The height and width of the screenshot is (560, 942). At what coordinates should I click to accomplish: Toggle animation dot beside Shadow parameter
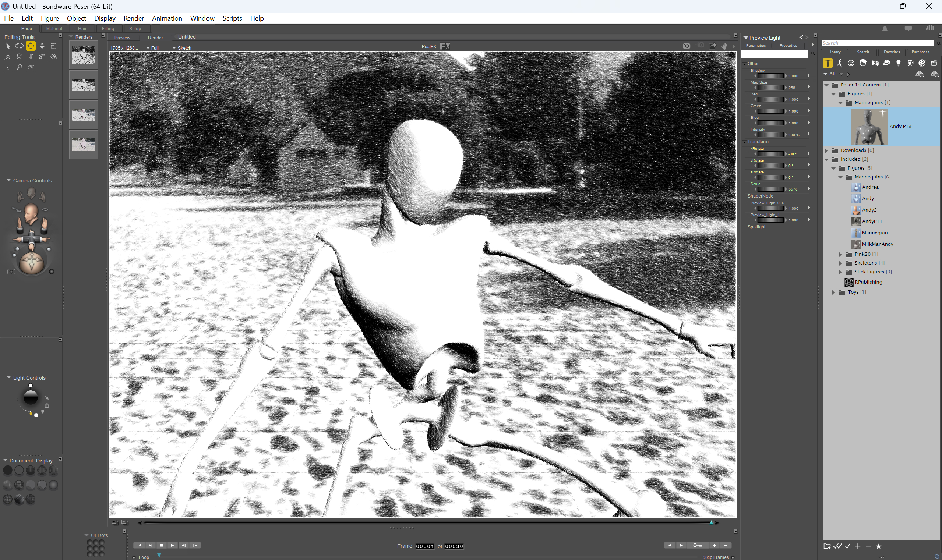(x=747, y=71)
